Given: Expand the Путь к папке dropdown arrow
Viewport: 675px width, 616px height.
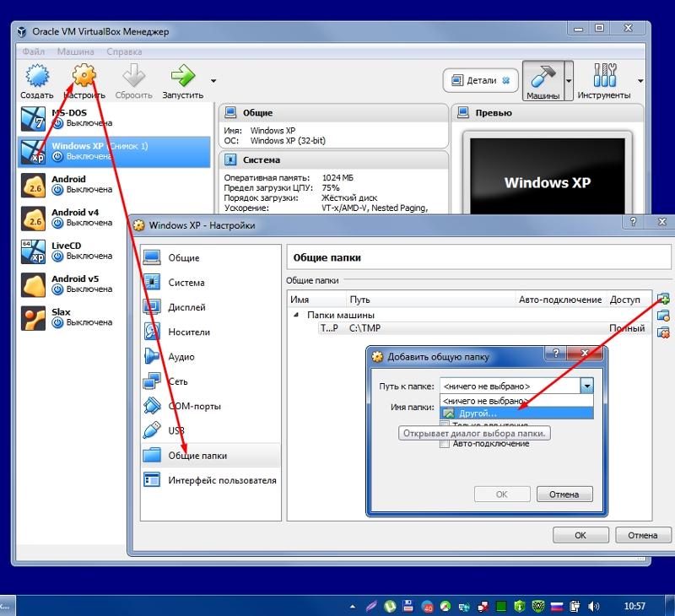Looking at the screenshot, I should click(x=586, y=386).
